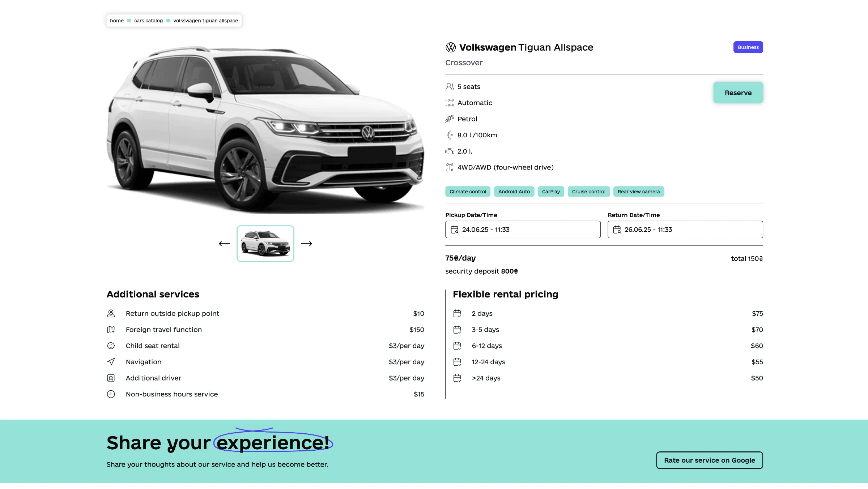This screenshot has height=489, width=868.
Task: Click the $70 price for 3-5 days
Action: point(757,330)
